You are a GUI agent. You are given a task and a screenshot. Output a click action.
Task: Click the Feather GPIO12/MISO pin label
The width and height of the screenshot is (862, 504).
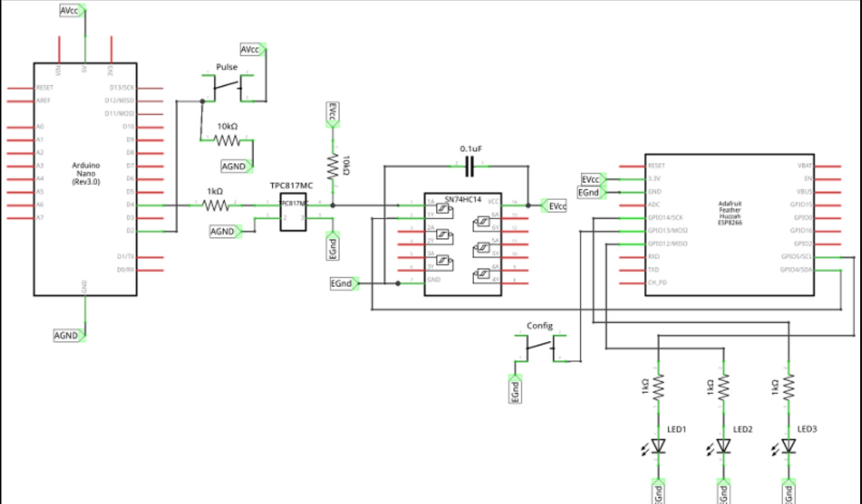668,244
